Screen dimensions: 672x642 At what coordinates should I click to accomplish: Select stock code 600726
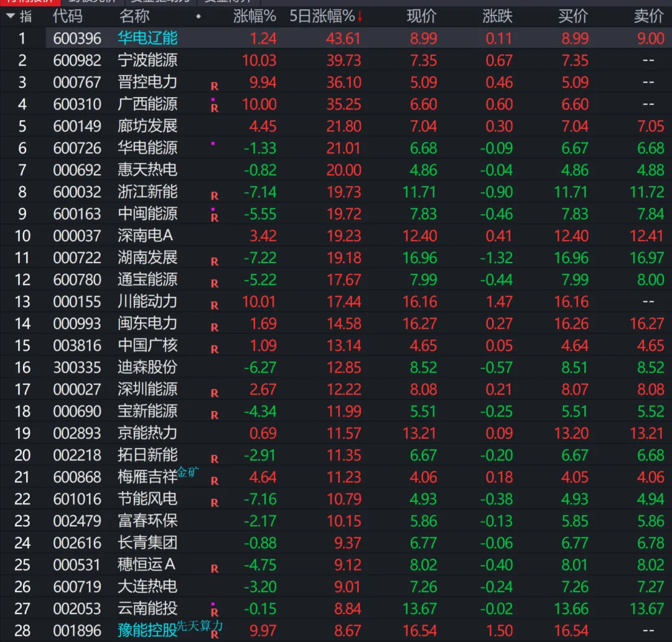click(x=77, y=148)
